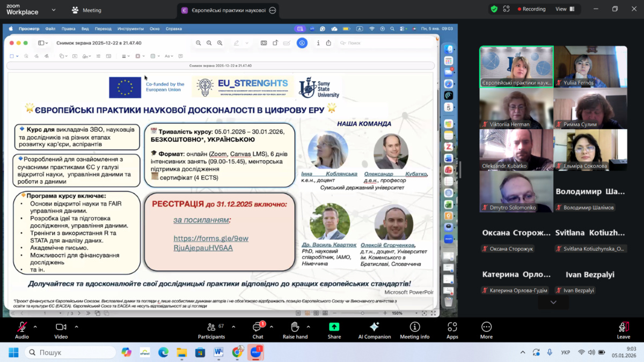The width and height of the screenshot is (644, 362).
Task: Expand audio options arrow next to Audio
Action: [35, 327]
